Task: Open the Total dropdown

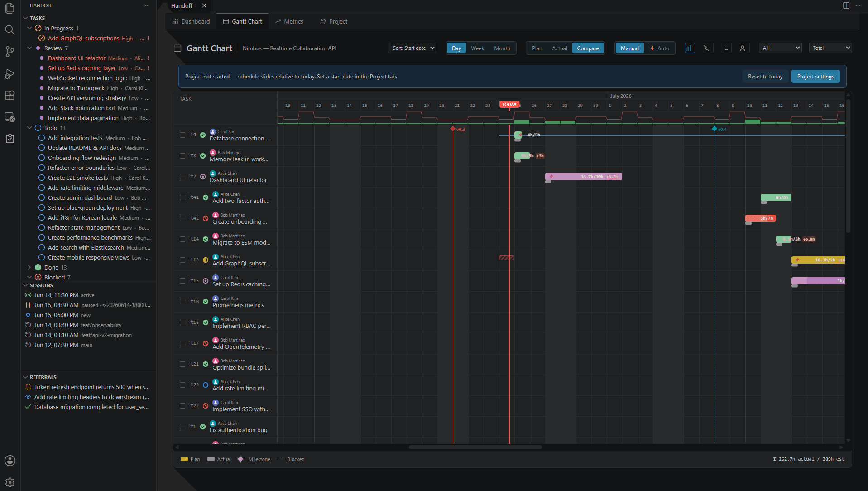Action: pos(830,48)
